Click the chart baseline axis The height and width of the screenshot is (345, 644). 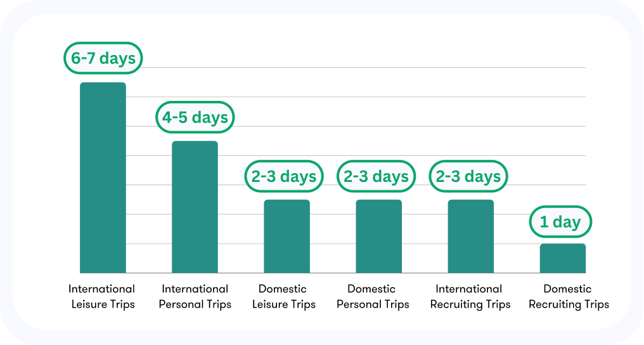click(x=333, y=273)
